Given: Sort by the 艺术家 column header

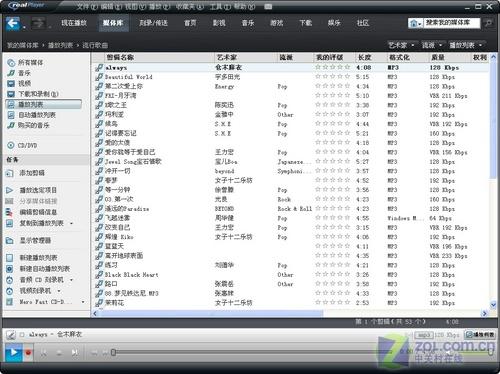Looking at the screenshot, I should coord(246,57).
